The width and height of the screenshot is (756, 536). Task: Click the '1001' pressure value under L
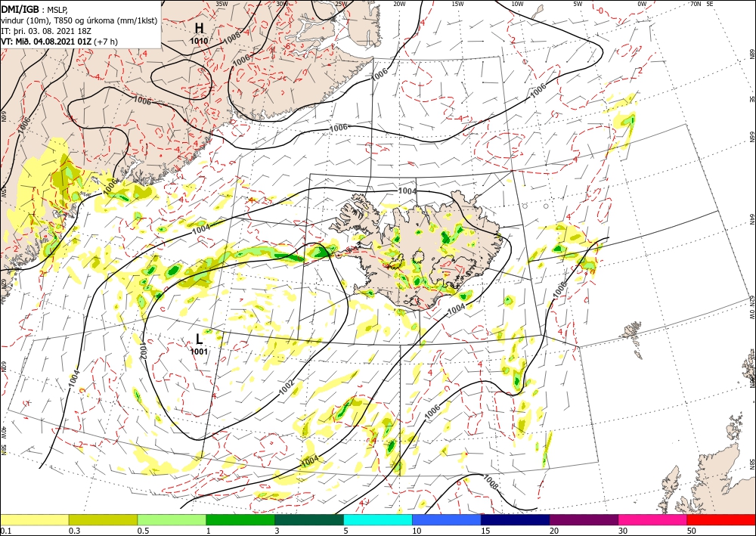(x=199, y=352)
